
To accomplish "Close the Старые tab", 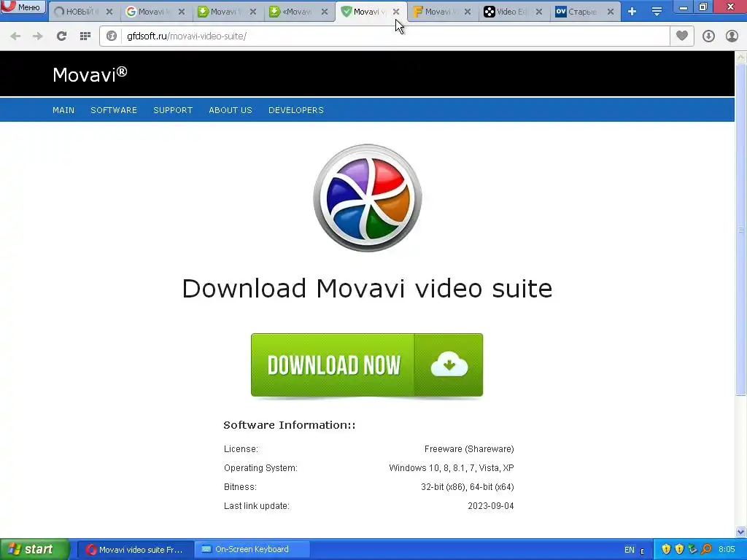I will [x=611, y=12].
